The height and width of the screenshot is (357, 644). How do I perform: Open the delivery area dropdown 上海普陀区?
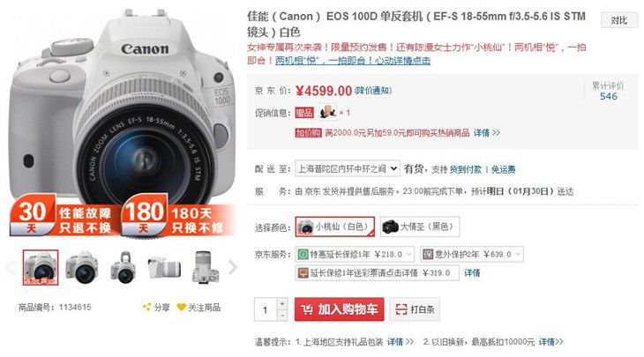pyautogui.click(x=348, y=168)
